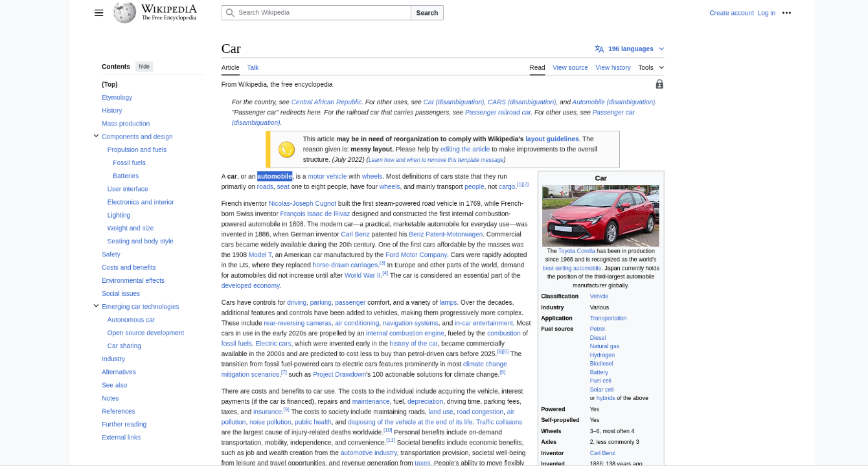Click the magnifying glass search icon

point(230,13)
